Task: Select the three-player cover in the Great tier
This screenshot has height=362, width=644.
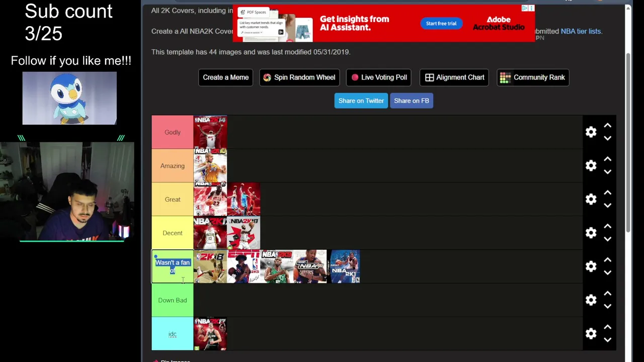Action: coord(244,200)
